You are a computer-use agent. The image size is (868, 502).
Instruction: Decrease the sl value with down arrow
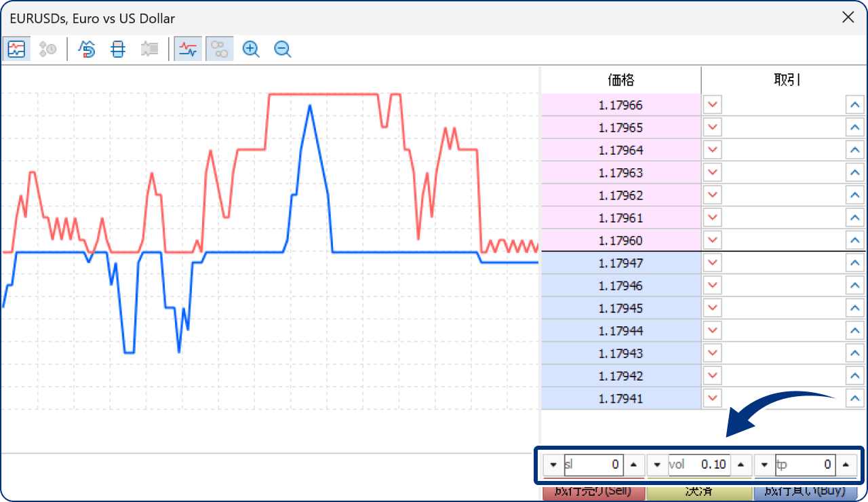553,465
